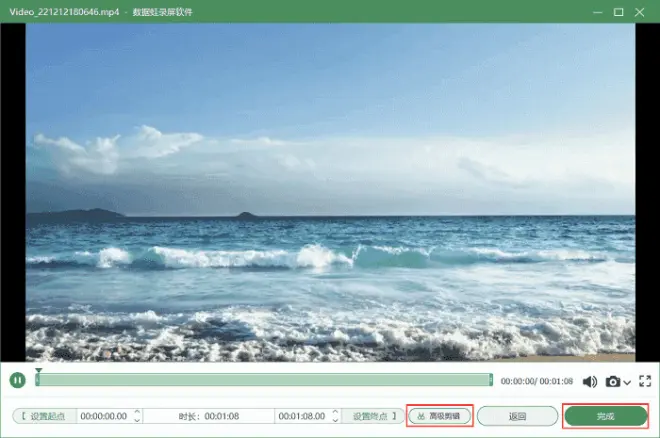The image size is (660, 438).
Task: Click the playhead marker at the timeline start
Action: pyautogui.click(x=38, y=373)
